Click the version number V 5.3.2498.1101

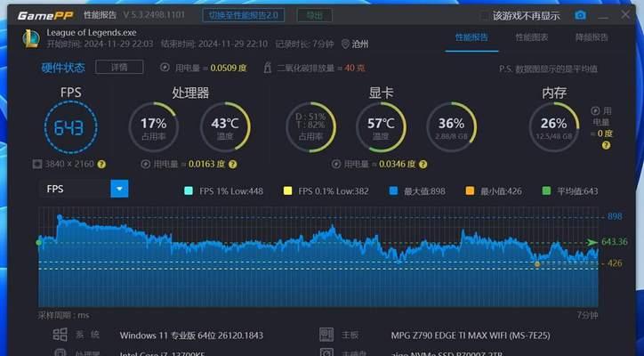click(154, 15)
